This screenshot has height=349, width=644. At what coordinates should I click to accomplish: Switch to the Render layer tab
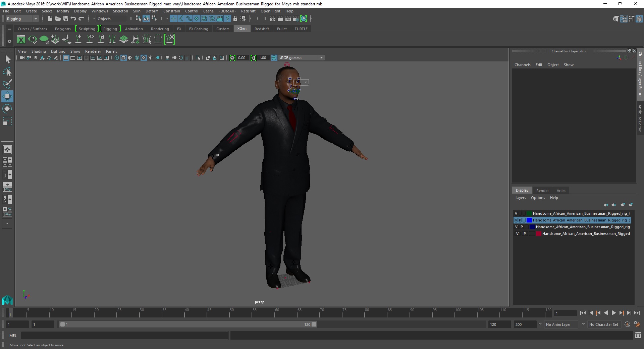542,190
